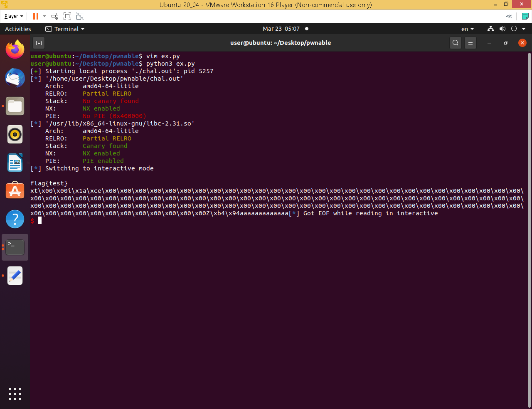Click Activities in the top bar
532x409 pixels.
(x=18, y=29)
